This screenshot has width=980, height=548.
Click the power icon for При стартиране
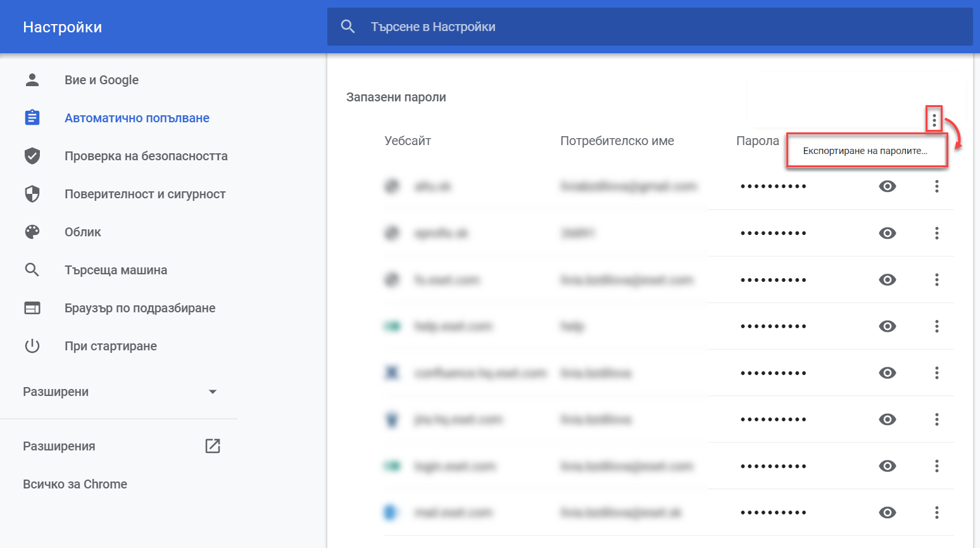point(32,346)
